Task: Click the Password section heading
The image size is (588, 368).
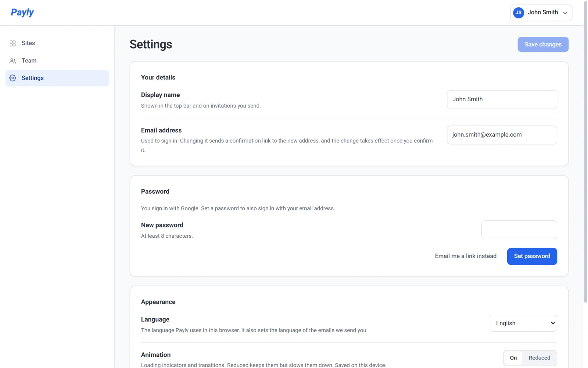Action: (x=155, y=191)
